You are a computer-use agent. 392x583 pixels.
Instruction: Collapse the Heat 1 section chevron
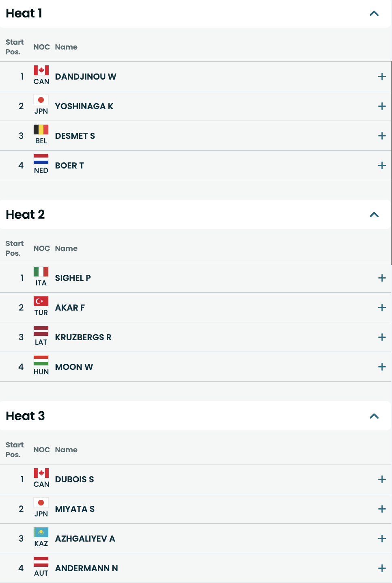click(x=374, y=13)
